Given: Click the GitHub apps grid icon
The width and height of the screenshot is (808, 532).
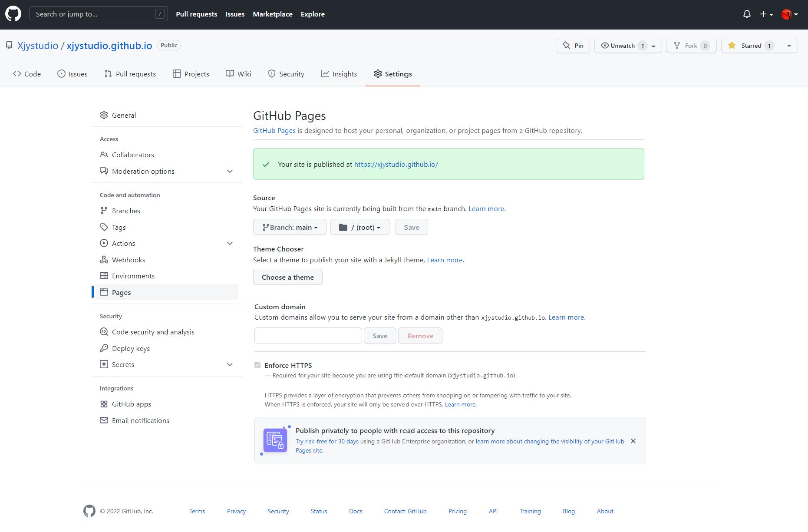Looking at the screenshot, I should pos(104,404).
